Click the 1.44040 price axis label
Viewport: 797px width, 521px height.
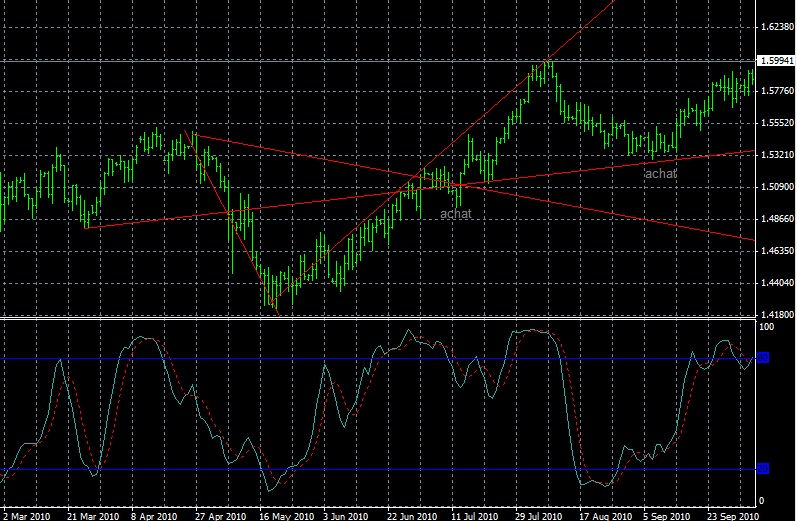[x=777, y=283]
